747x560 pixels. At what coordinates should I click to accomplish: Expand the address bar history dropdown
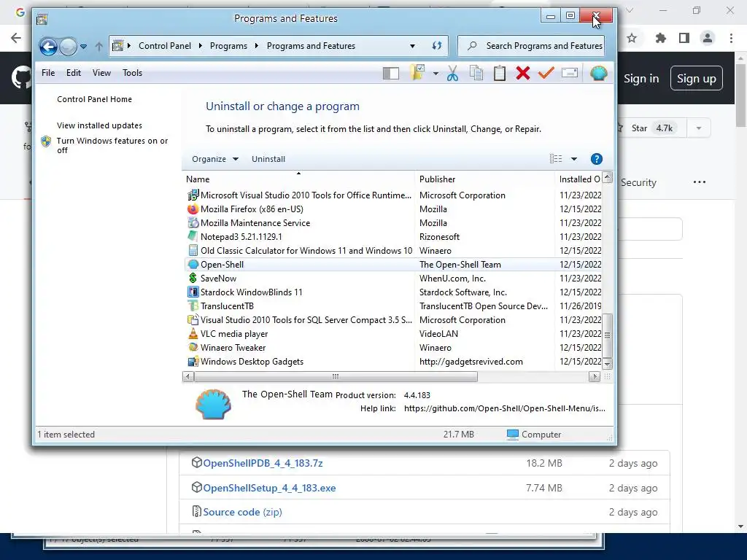pos(412,46)
